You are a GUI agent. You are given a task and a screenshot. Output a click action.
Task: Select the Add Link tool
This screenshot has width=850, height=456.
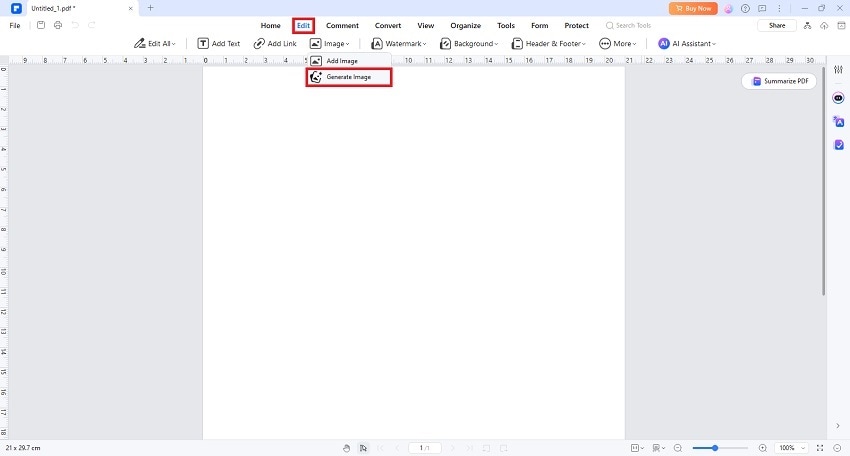(x=275, y=43)
